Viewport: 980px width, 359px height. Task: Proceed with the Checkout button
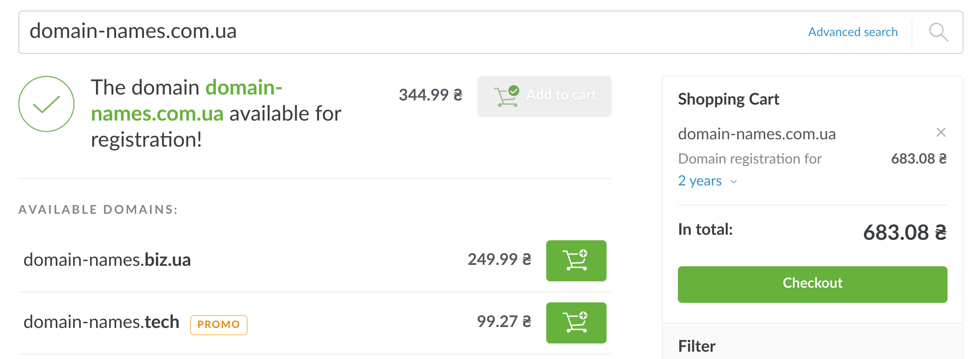[x=812, y=284]
